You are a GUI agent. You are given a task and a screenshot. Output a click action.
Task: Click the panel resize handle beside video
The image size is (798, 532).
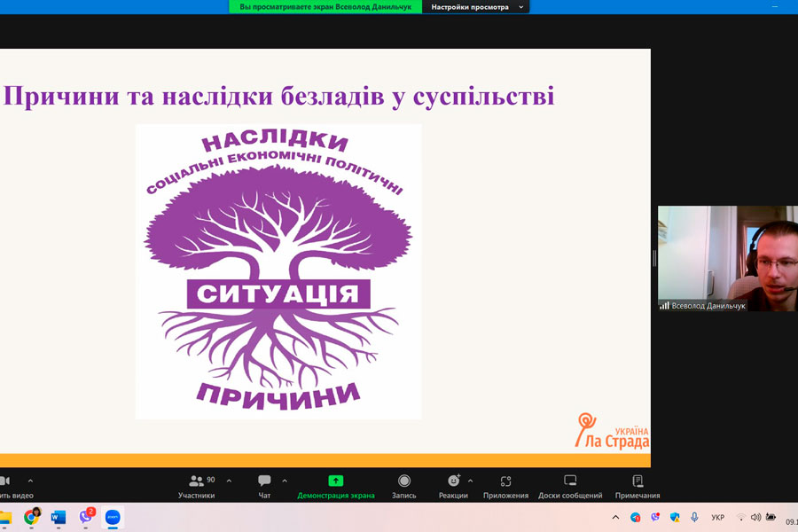(x=654, y=258)
